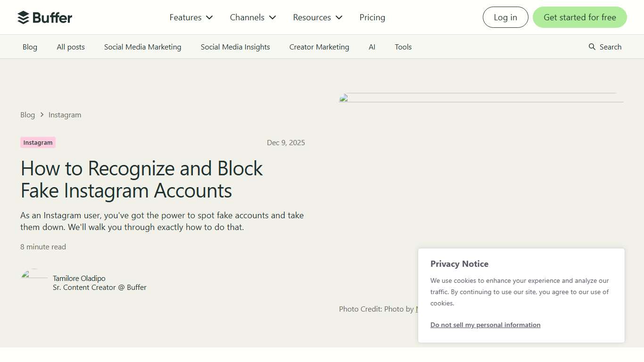Click Get started for free

(x=579, y=17)
